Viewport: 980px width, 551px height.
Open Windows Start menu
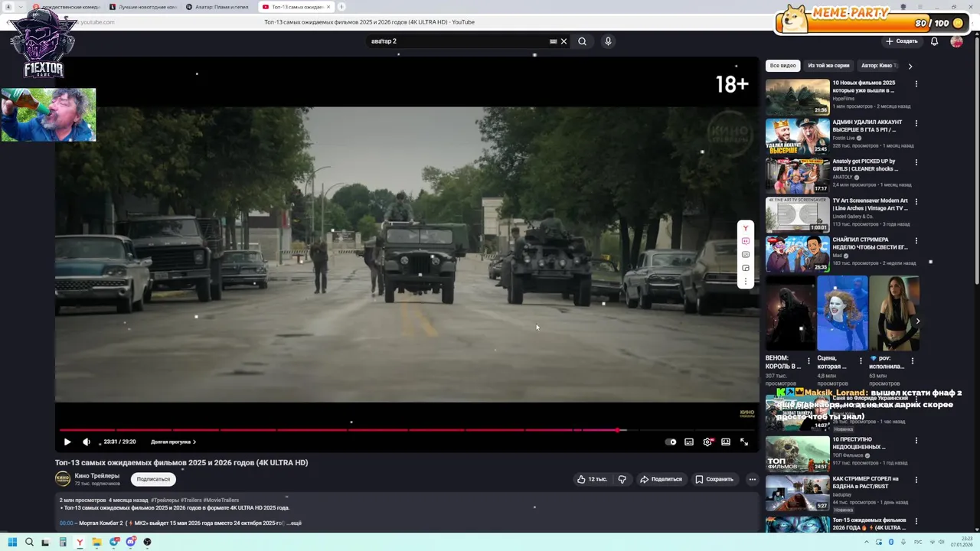[x=12, y=542]
